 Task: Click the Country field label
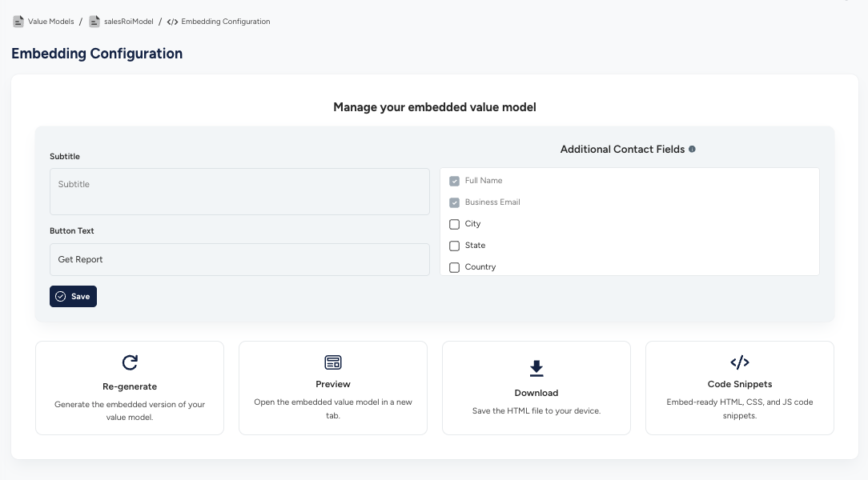(x=480, y=267)
